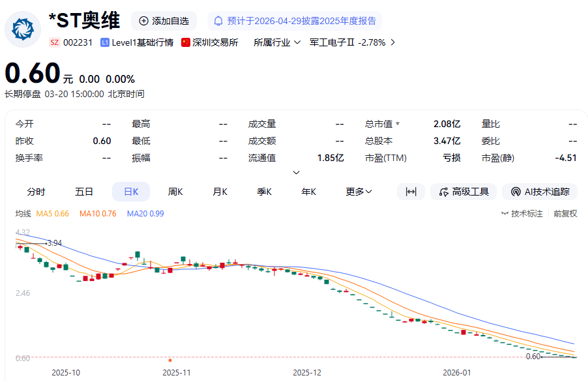Toggle 技术标注 technical annotations
This screenshot has width=588, height=382.
point(522,213)
